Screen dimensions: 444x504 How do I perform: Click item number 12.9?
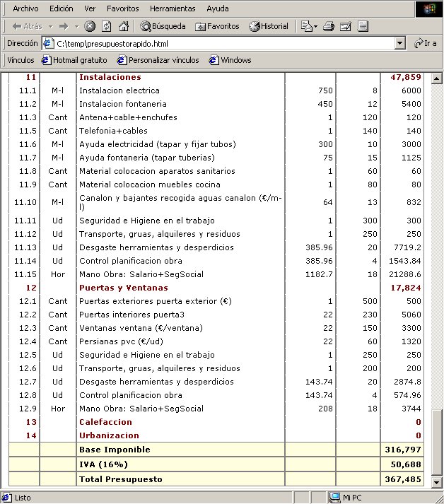click(28, 409)
